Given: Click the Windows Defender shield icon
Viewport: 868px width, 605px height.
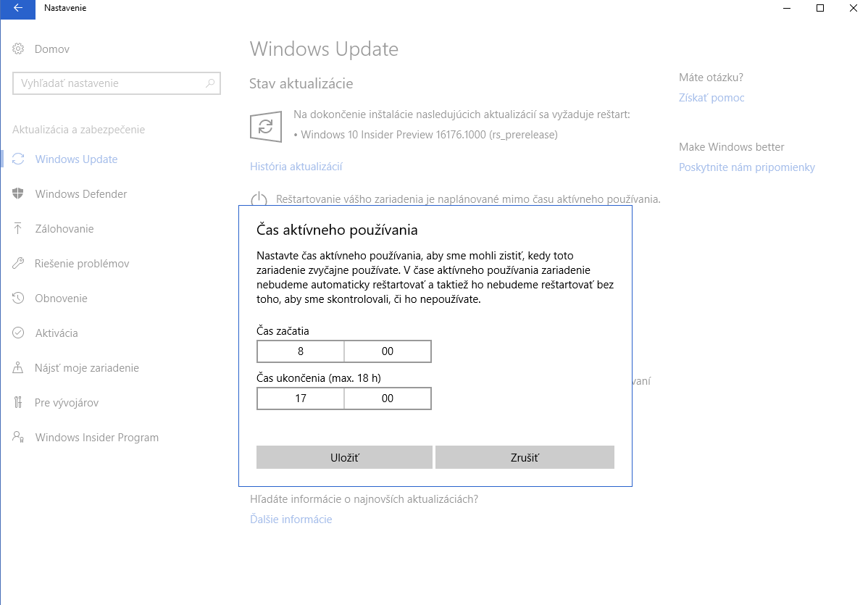Looking at the screenshot, I should [x=18, y=193].
